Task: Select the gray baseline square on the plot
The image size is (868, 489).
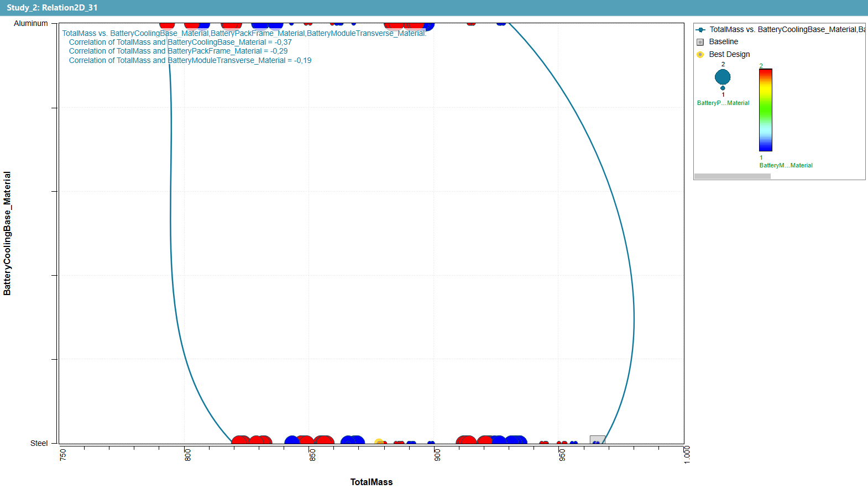Action: [x=597, y=440]
